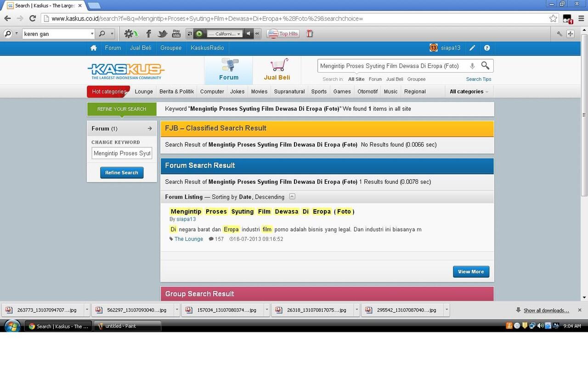The image size is (588, 387).
Task: Open the Facebook toolbar icon
Action: [148, 34]
